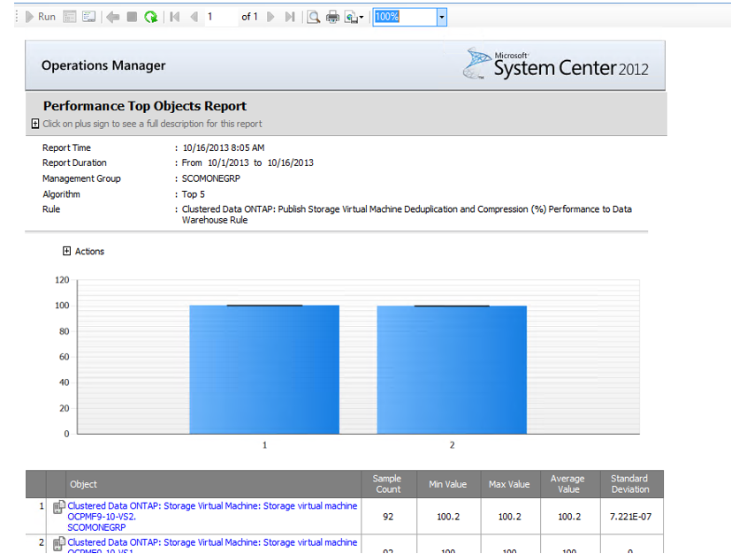Image resolution: width=731 pixels, height=560 pixels.
Task: Click the second blue bar in chart
Action: click(x=452, y=369)
